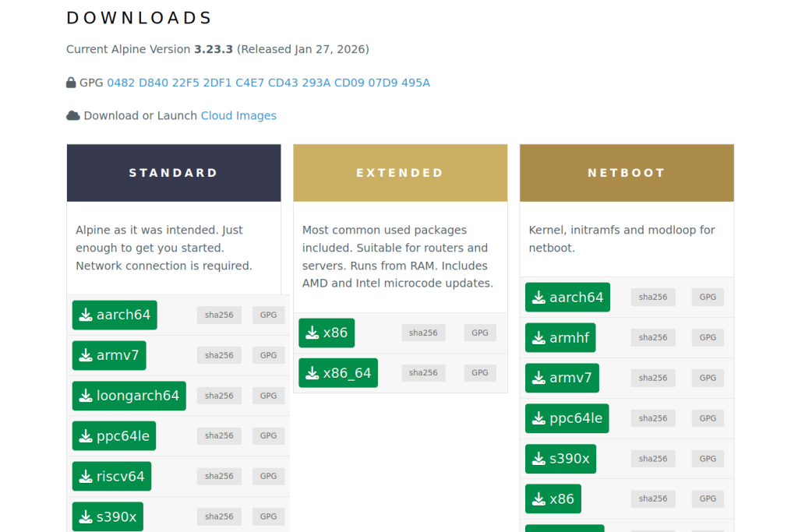Click the cloud icon next to Download or Launch
This screenshot has height=532, width=798.
73,115
